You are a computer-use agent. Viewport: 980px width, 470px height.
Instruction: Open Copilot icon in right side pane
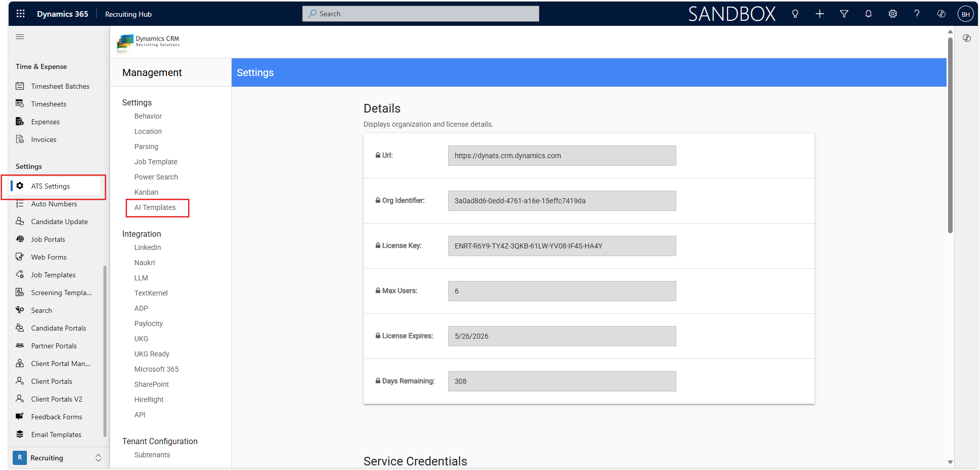(966, 38)
